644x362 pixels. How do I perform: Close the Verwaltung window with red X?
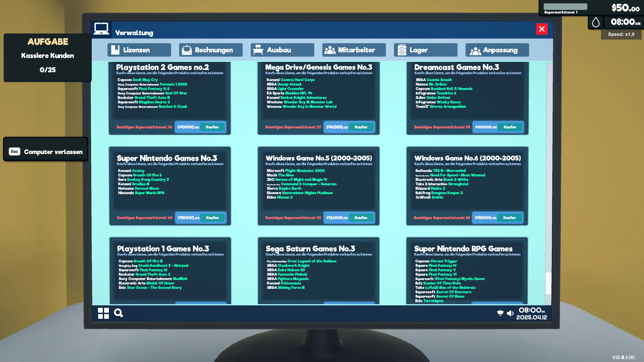pyautogui.click(x=542, y=29)
